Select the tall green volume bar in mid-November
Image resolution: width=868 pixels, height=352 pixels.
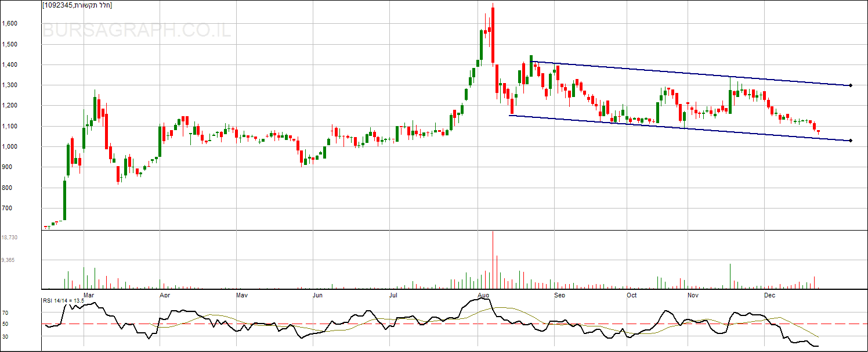pos(730,276)
